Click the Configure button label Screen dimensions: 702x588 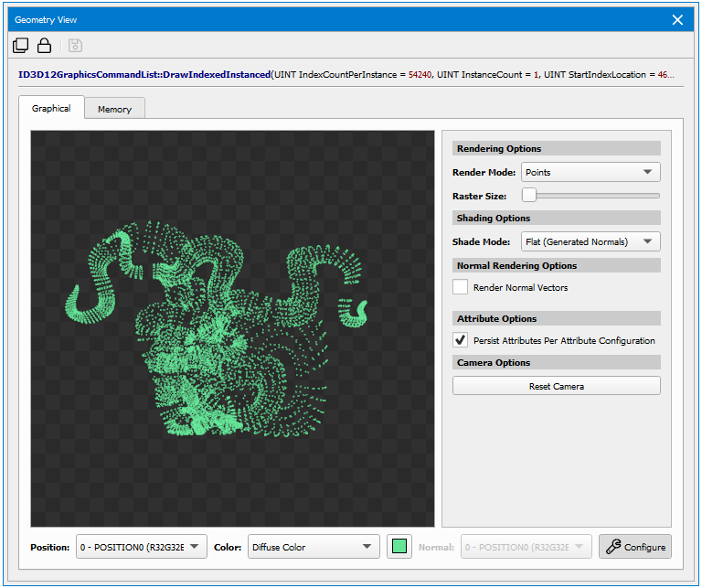pos(644,547)
